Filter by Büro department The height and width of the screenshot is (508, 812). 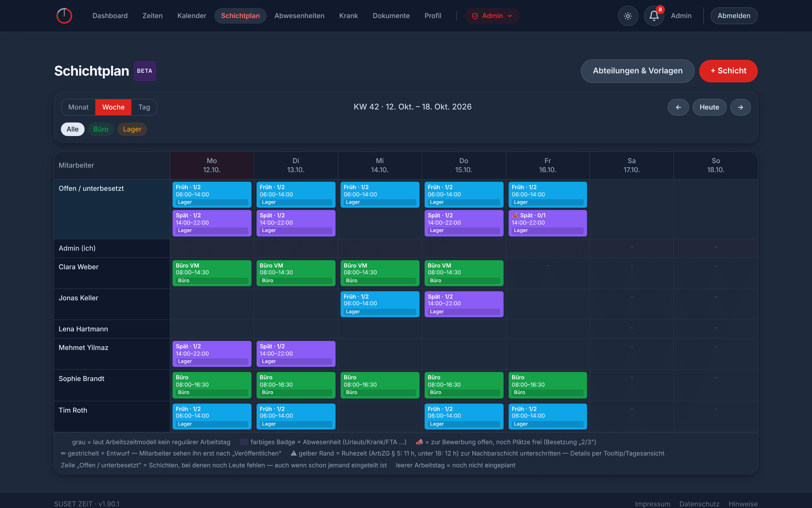pyautogui.click(x=101, y=129)
